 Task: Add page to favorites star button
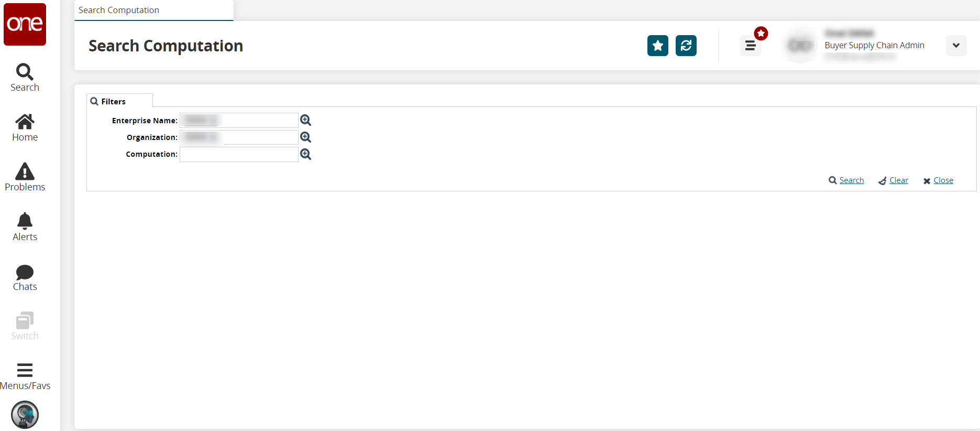(x=657, y=46)
